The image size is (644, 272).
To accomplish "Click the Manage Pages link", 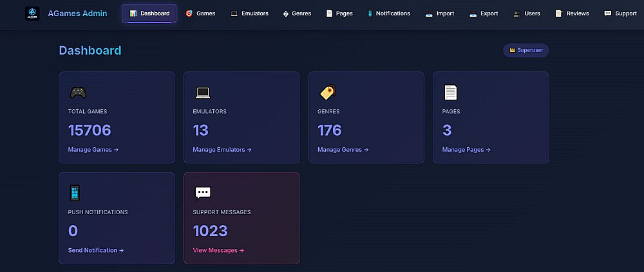I will [466, 150].
